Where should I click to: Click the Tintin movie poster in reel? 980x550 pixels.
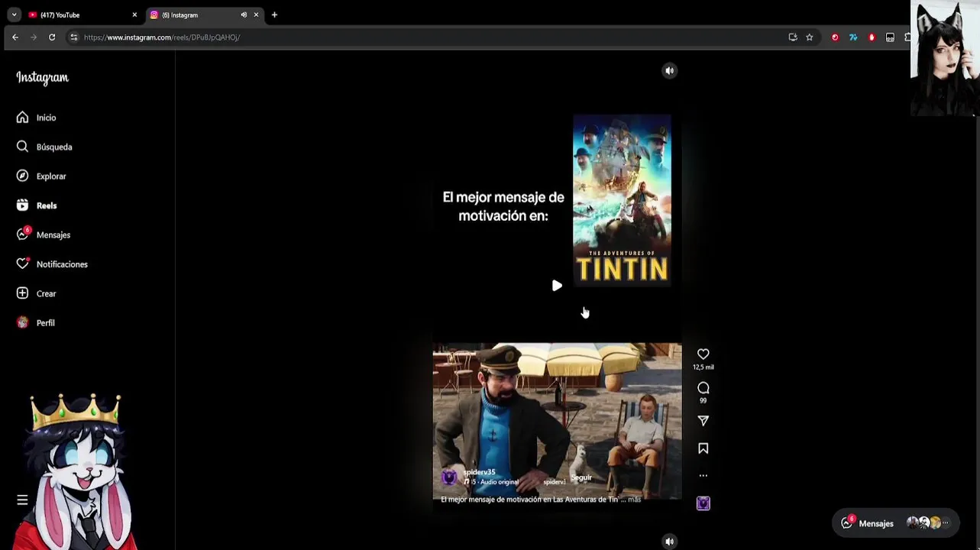click(x=622, y=201)
